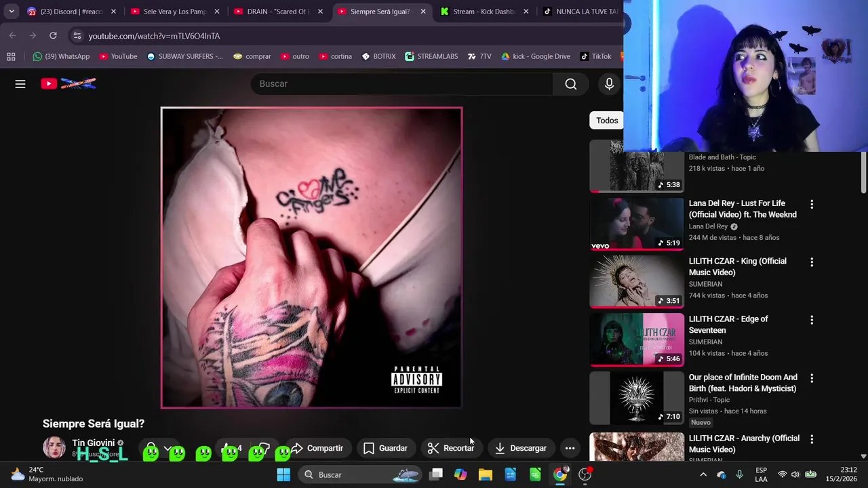Open the YouTube hamburger guide menu
The width and height of the screenshot is (868, 488).
pos(20,83)
